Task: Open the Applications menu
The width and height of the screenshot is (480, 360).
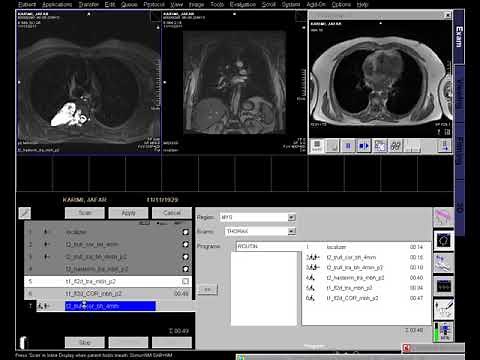Action: point(57,4)
